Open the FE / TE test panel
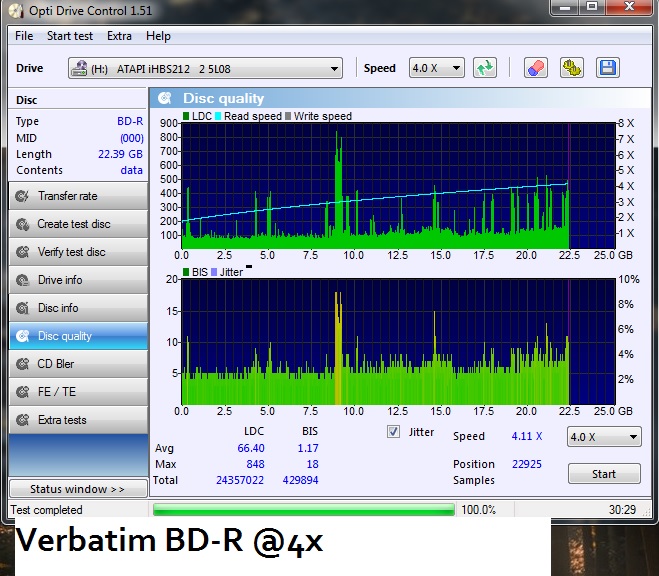The image size is (659, 576). pos(78,392)
